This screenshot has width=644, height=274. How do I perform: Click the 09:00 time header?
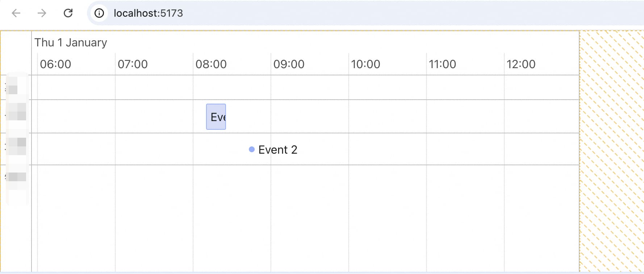tap(289, 64)
